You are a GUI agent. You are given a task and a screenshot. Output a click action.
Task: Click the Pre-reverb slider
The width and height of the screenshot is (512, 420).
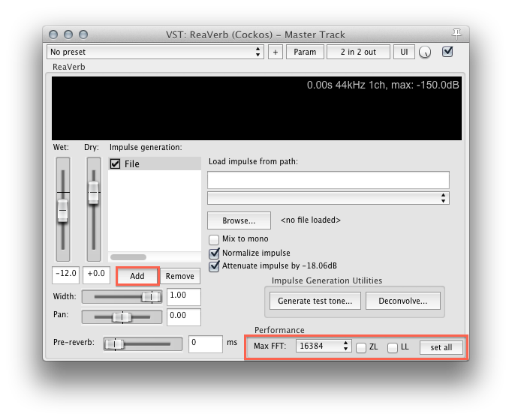point(143,344)
